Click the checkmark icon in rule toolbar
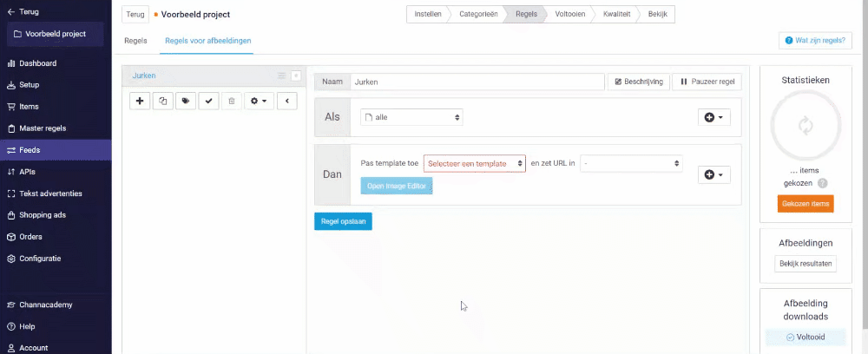The image size is (868, 354). [x=208, y=102]
